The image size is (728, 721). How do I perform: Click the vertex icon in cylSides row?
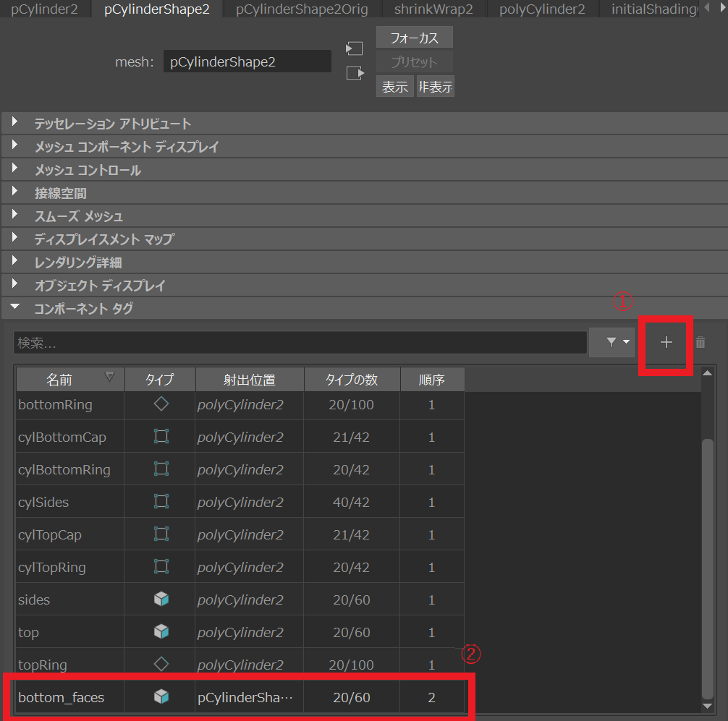pos(161,501)
